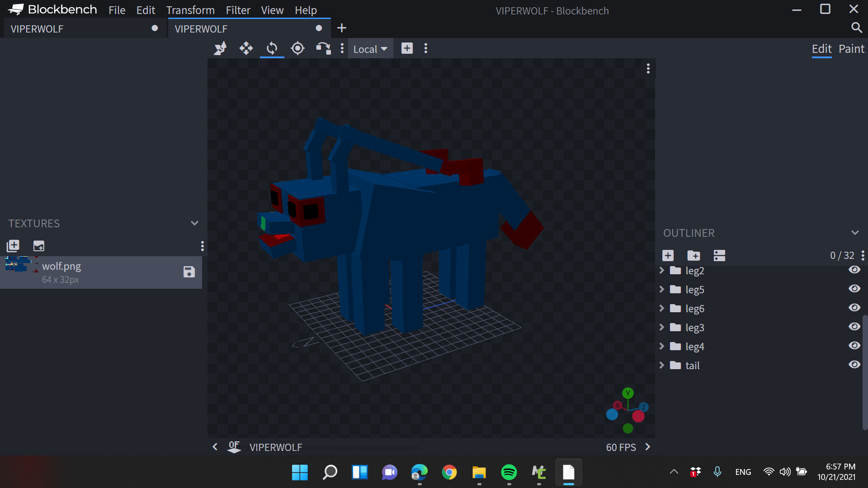Open the Transform menu
The height and width of the screenshot is (488, 868).
coord(190,10)
